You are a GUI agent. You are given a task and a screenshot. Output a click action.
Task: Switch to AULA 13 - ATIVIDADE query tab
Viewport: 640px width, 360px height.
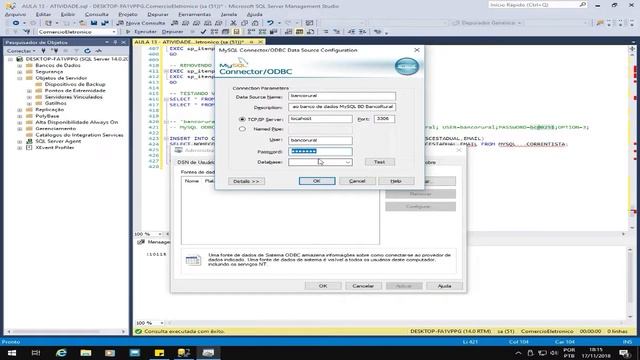189,42
